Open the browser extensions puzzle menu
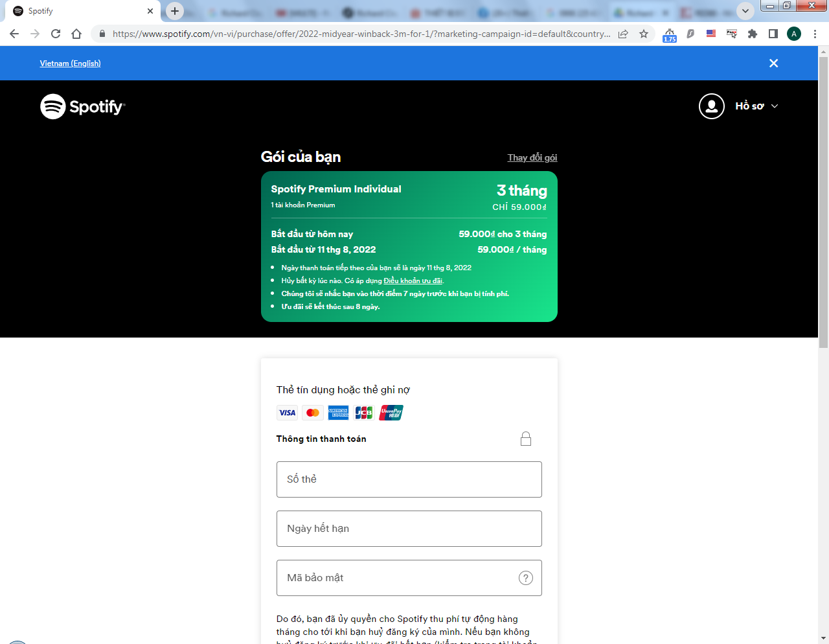The width and height of the screenshot is (829, 644). 753,34
